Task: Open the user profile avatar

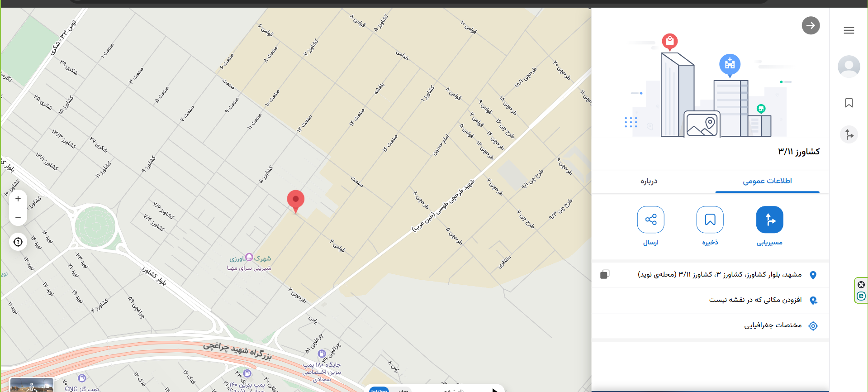Action: click(x=849, y=67)
